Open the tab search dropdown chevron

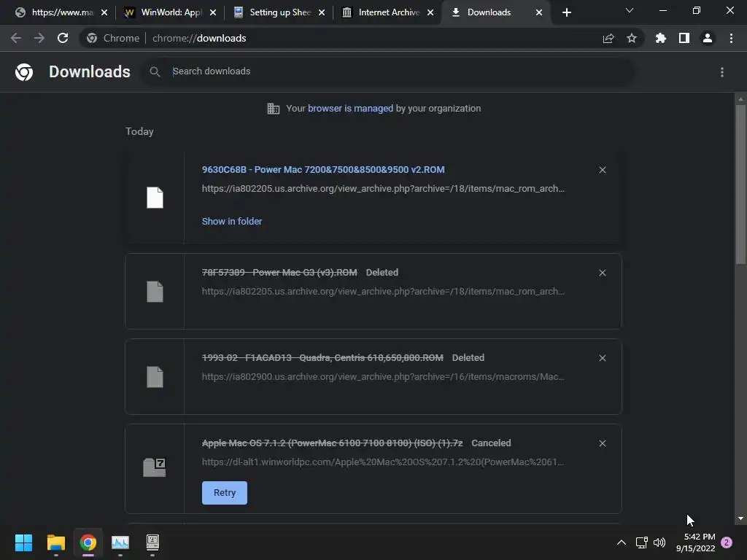click(x=630, y=10)
